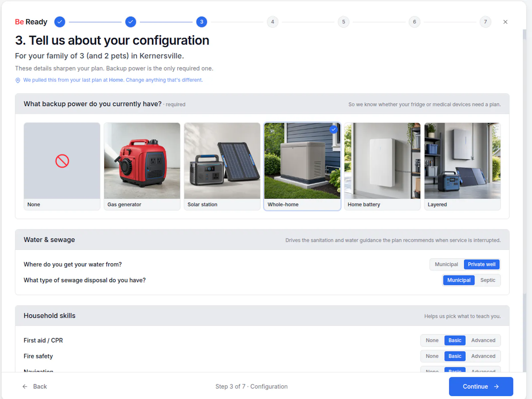532x399 pixels.
Task: Click the Continue button
Action: (x=481, y=386)
